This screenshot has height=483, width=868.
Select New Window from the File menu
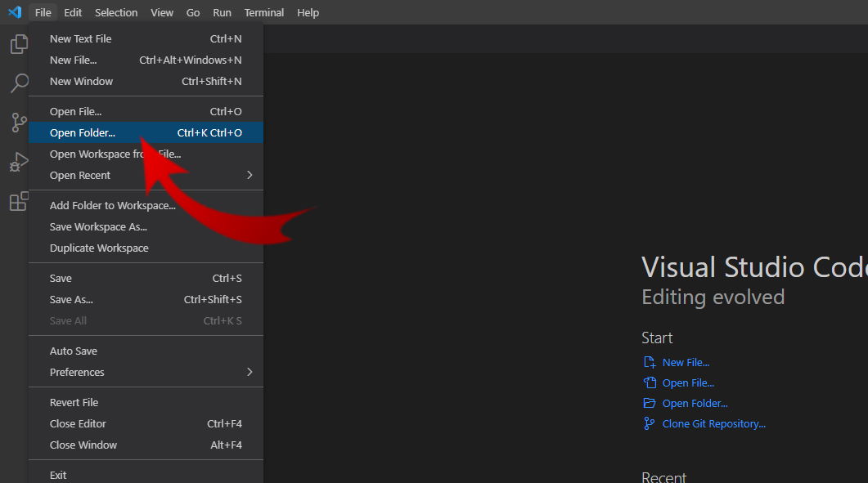click(81, 81)
